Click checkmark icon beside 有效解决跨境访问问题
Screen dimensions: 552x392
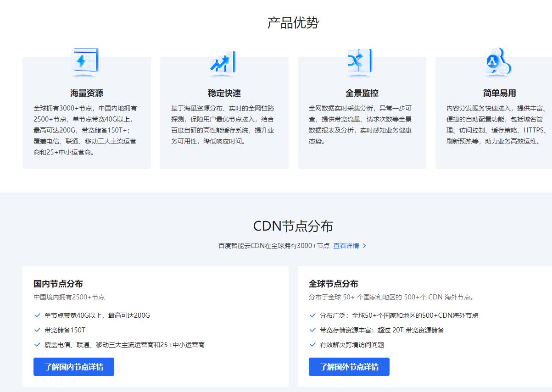(312, 345)
